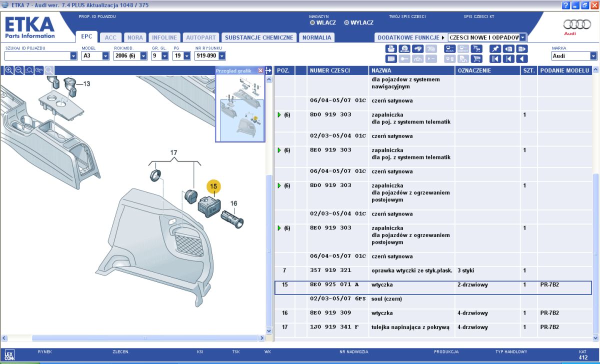Screen dimensions: 600x364
Task: Reset drawing zoom to 100%
Action: pyautogui.click(x=39, y=70)
